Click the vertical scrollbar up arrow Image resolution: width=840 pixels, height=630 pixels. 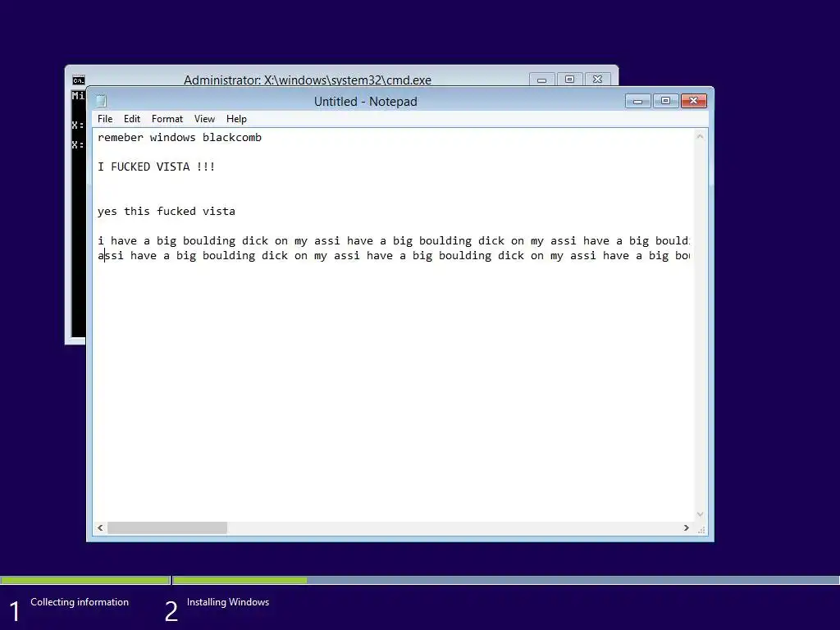point(700,137)
